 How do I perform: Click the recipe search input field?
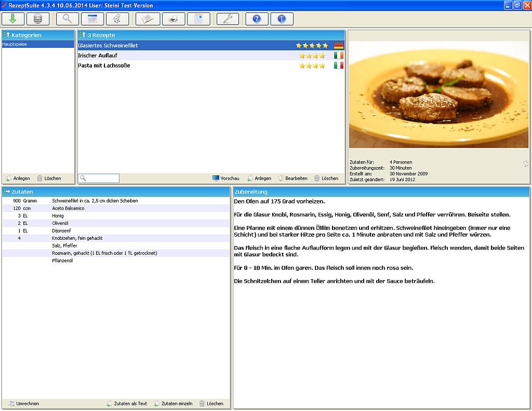point(101,178)
